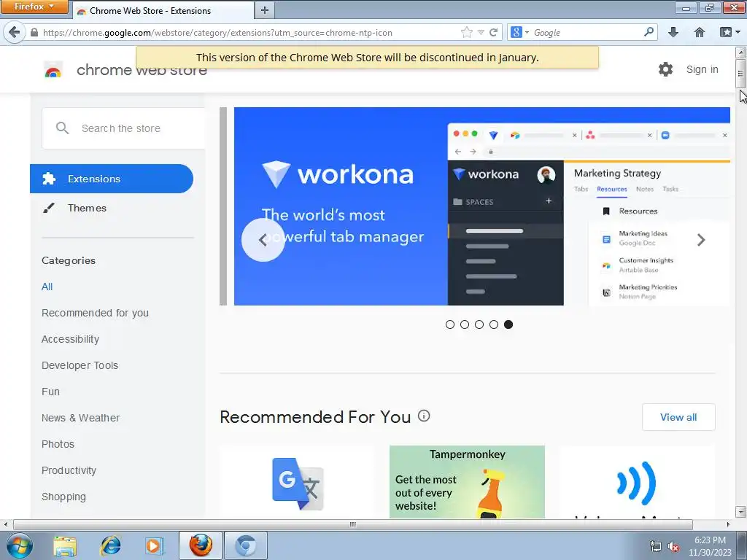
Task: Select the fifth filled carousel dot
Action: click(x=508, y=324)
